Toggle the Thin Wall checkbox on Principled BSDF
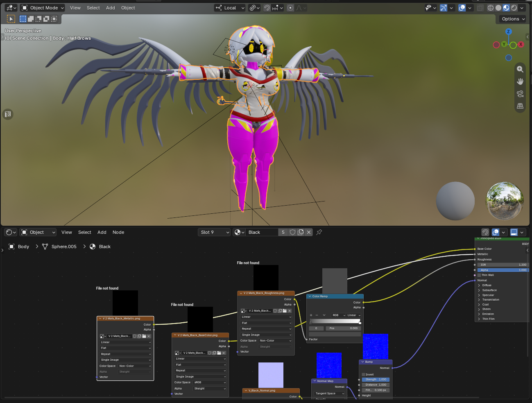 479,275
